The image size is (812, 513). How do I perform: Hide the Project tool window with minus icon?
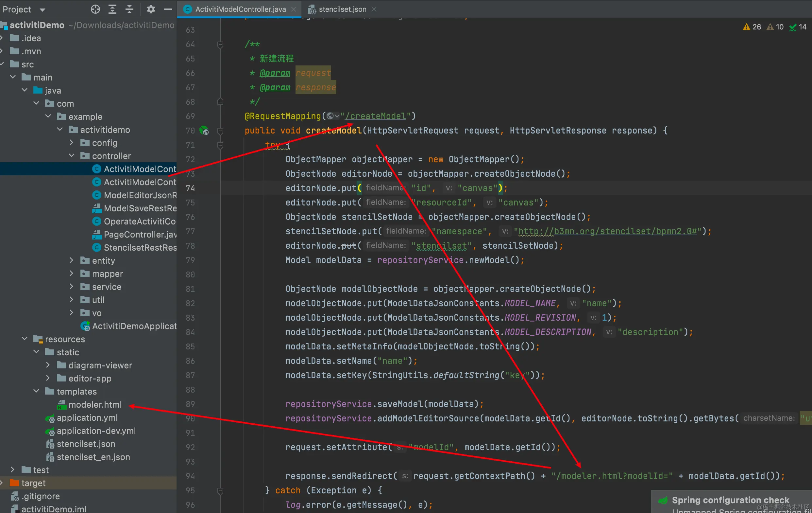click(x=168, y=9)
